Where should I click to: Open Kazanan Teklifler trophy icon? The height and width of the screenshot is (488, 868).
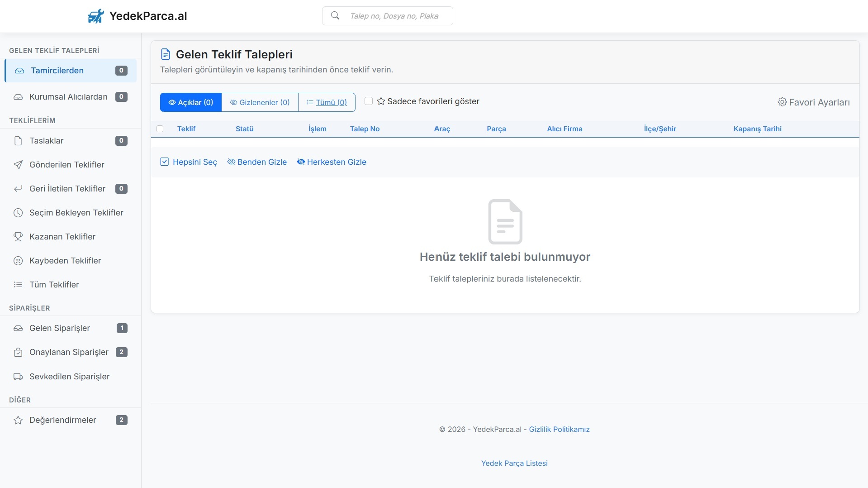[18, 237]
